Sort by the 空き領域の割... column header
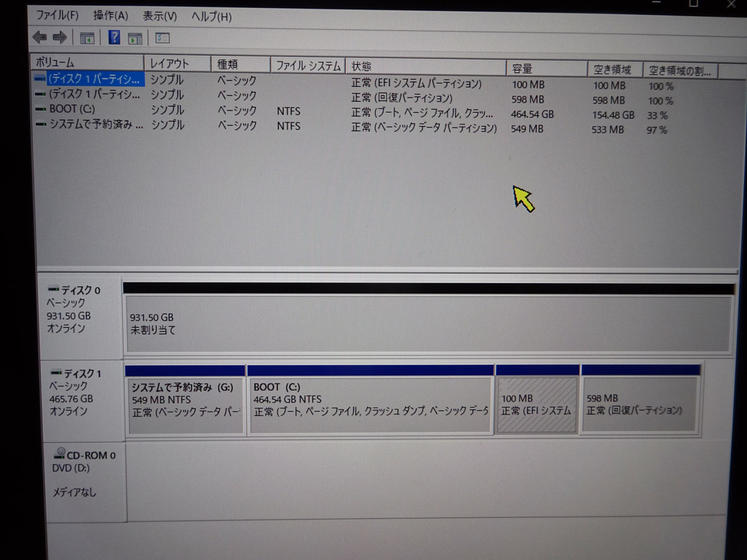The width and height of the screenshot is (747, 560). click(x=680, y=71)
